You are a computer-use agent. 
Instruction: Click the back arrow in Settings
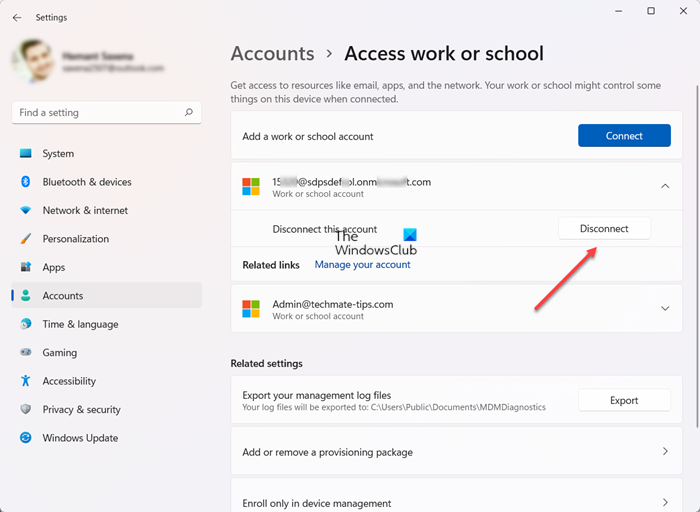17,17
